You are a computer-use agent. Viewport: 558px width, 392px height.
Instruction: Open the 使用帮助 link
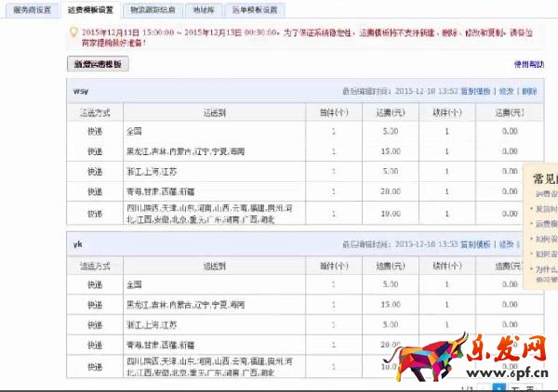[528, 64]
